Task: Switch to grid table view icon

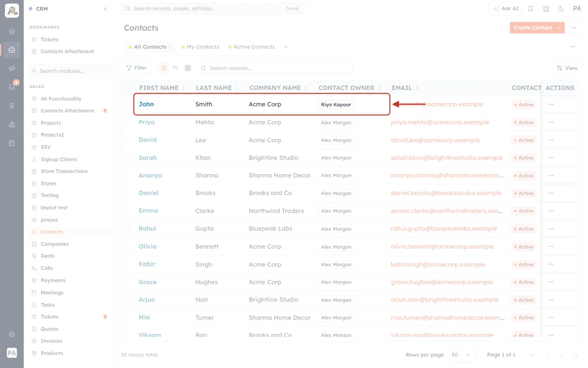Action: [x=188, y=68]
